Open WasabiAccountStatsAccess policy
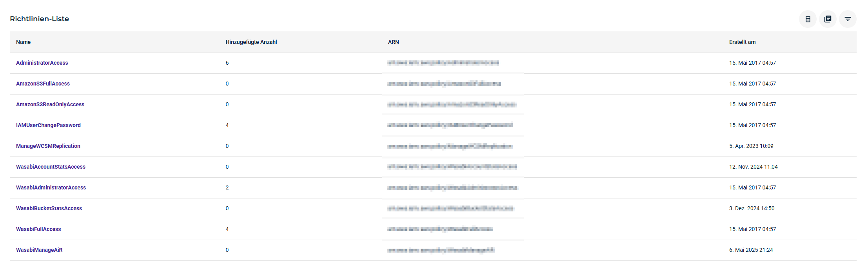This screenshot has height=262, width=868. click(x=51, y=167)
